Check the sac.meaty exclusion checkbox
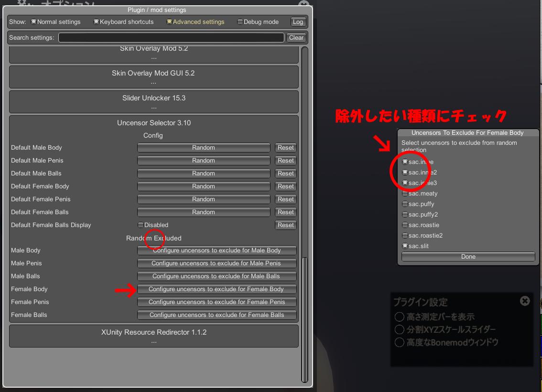This screenshot has height=392, width=542. pos(405,194)
